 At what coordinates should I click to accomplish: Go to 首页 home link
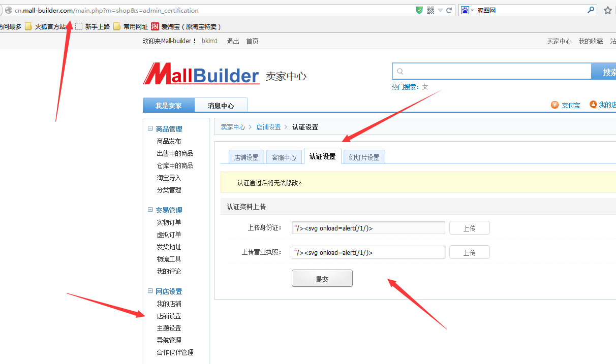click(x=252, y=41)
